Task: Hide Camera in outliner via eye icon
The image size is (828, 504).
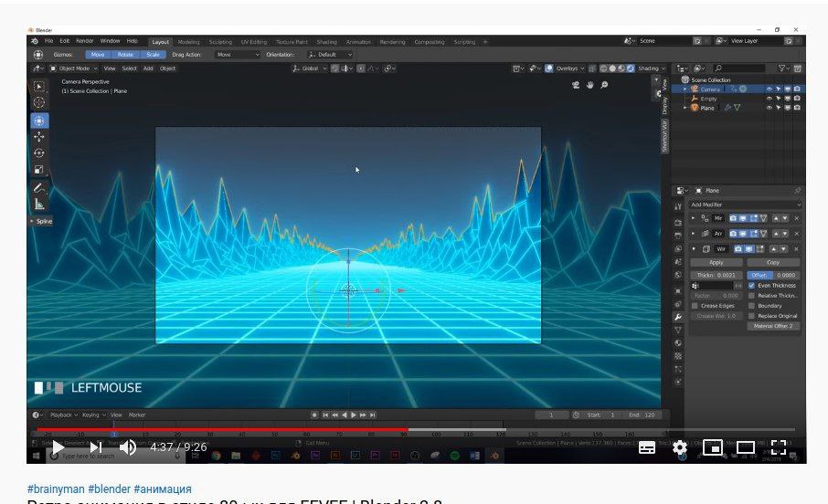Action: click(769, 89)
